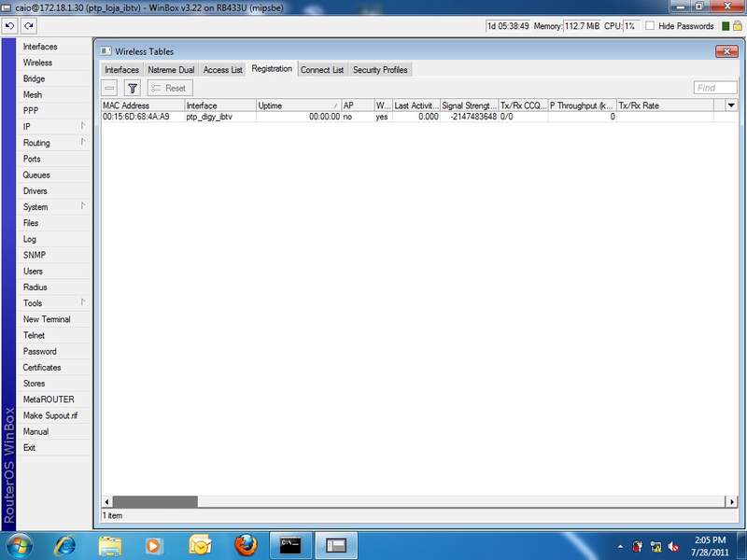Toggle the Hide Passwords checkbox
Image resolution: width=747 pixels, height=560 pixels.
pyautogui.click(x=650, y=26)
